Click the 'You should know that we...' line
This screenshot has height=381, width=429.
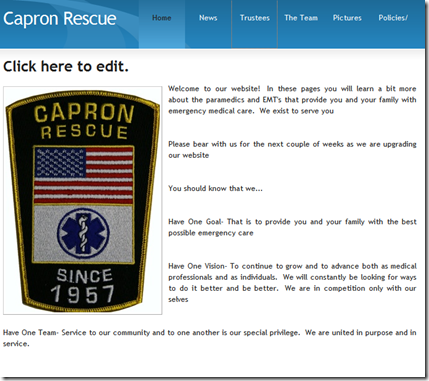pos(215,188)
